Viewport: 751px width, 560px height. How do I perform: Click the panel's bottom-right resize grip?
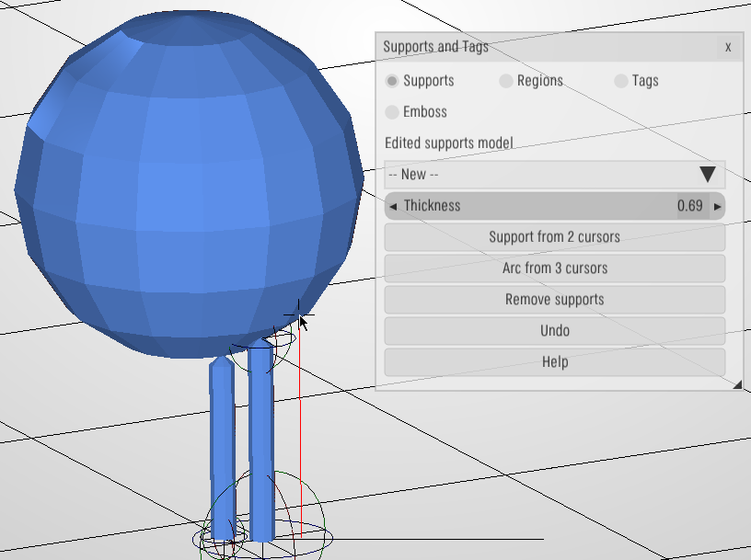pos(737,385)
